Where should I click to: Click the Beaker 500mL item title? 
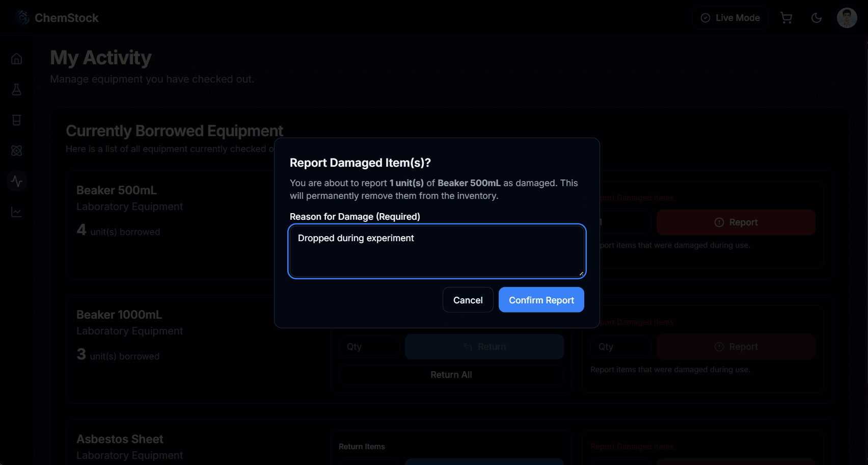tap(117, 190)
